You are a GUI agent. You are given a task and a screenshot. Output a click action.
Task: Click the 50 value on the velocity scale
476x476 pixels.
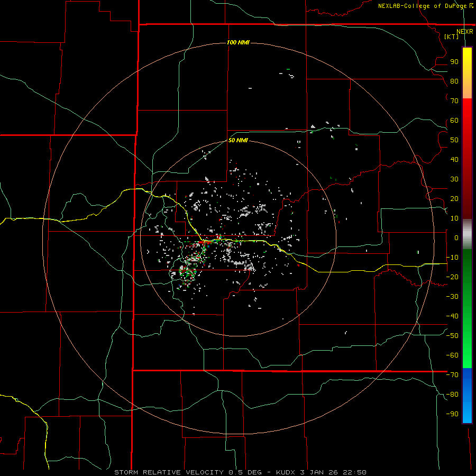click(454, 140)
